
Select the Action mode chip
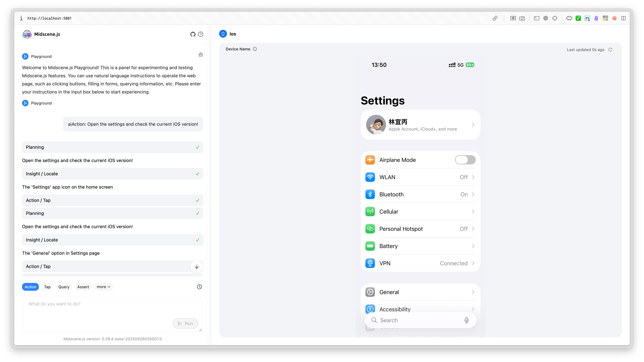[x=30, y=287]
